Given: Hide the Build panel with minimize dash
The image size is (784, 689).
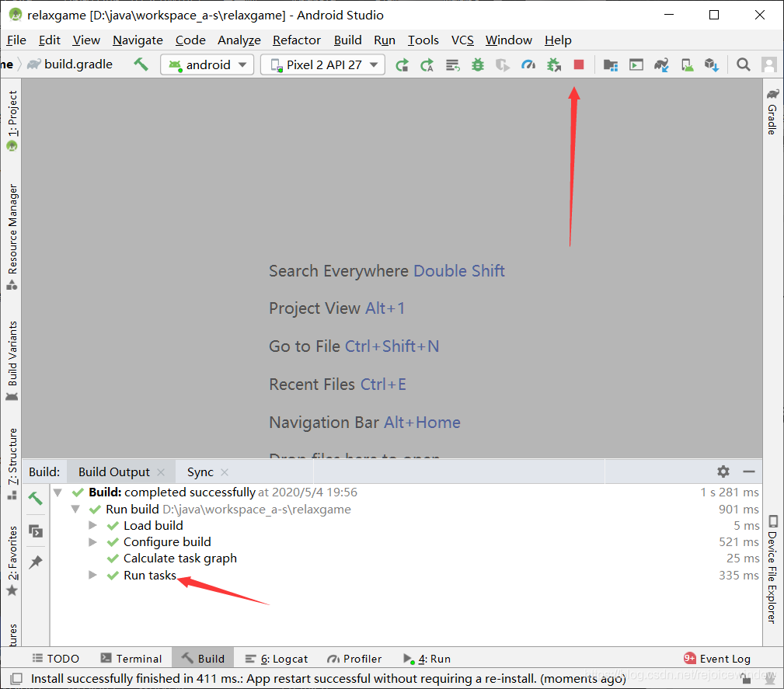Looking at the screenshot, I should tap(748, 472).
